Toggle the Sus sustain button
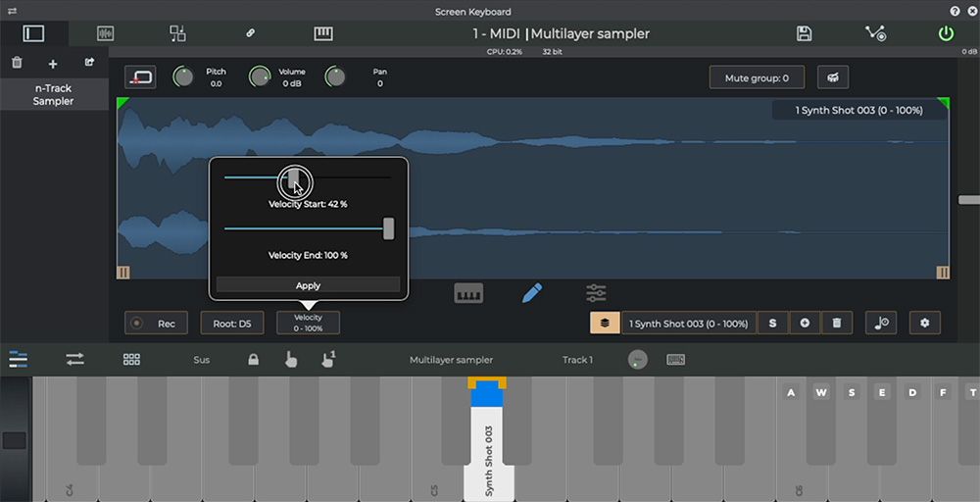 point(201,360)
